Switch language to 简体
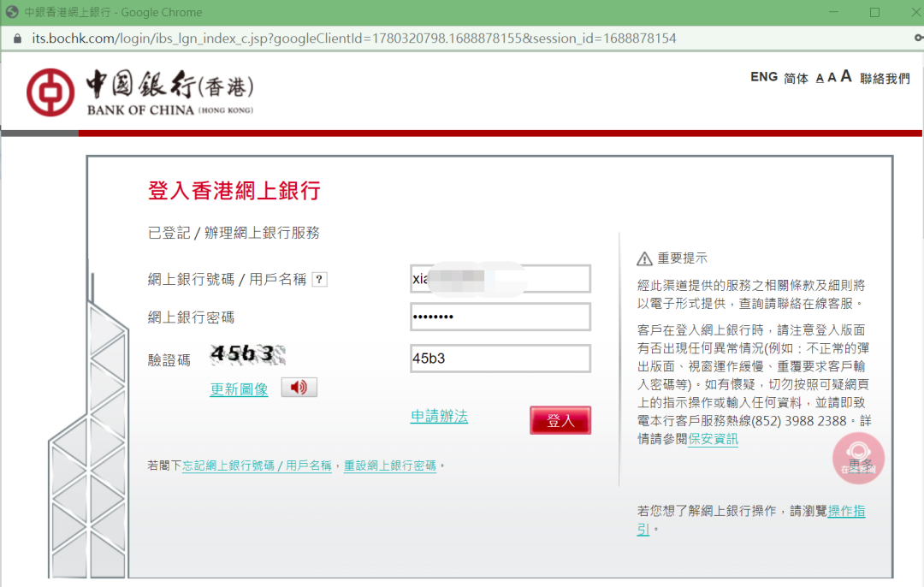Image resolution: width=924 pixels, height=587 pixels. tap(797, 78)
